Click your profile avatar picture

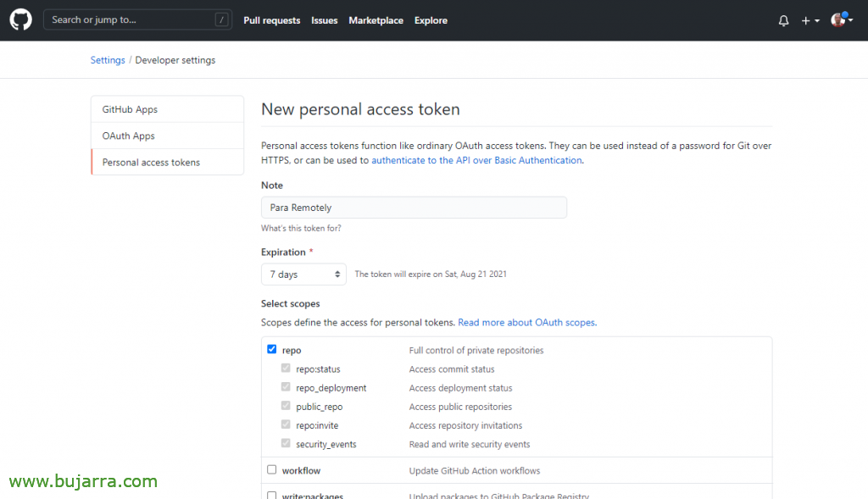[x=837, y=19]
